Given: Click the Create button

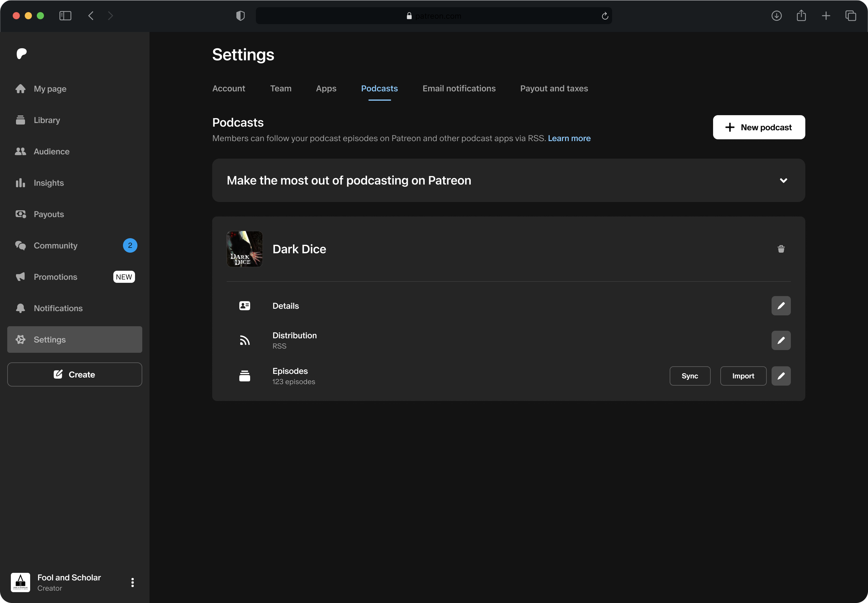Looking at the screenshot, I should (75, 374).
